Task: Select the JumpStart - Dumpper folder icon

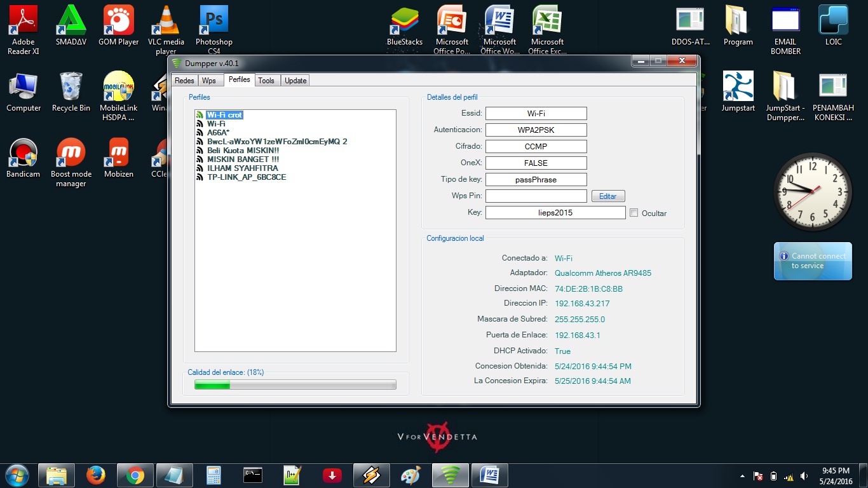Action: (x=786, y=95)
